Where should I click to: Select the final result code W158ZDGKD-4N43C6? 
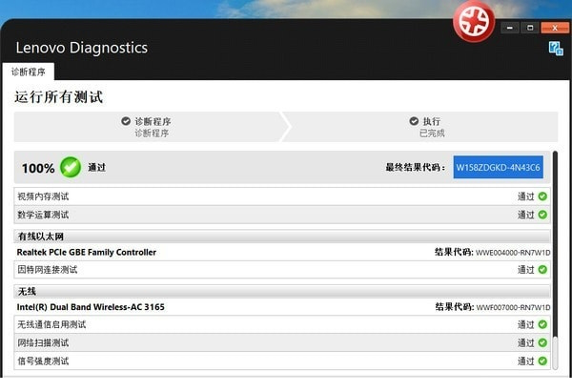[498, 168]
